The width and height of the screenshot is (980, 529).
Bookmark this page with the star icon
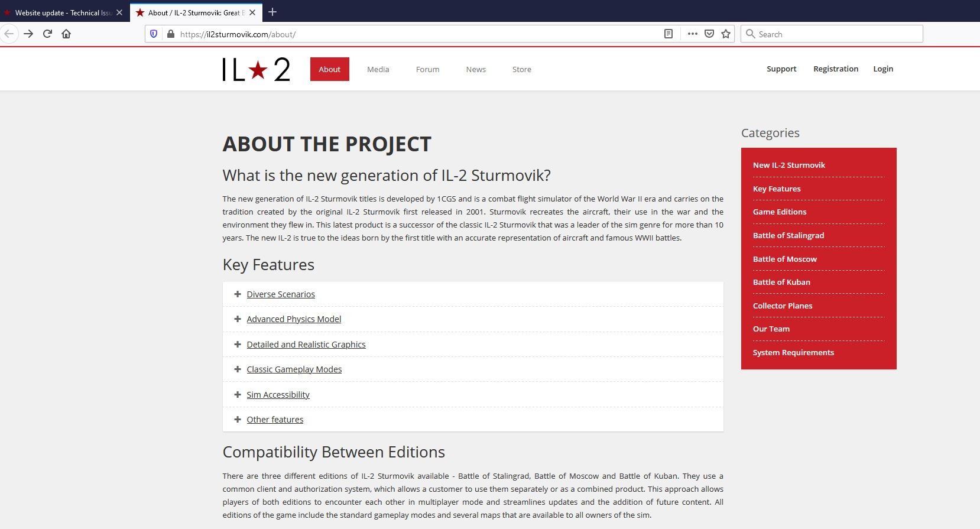(x=726, y=34)
